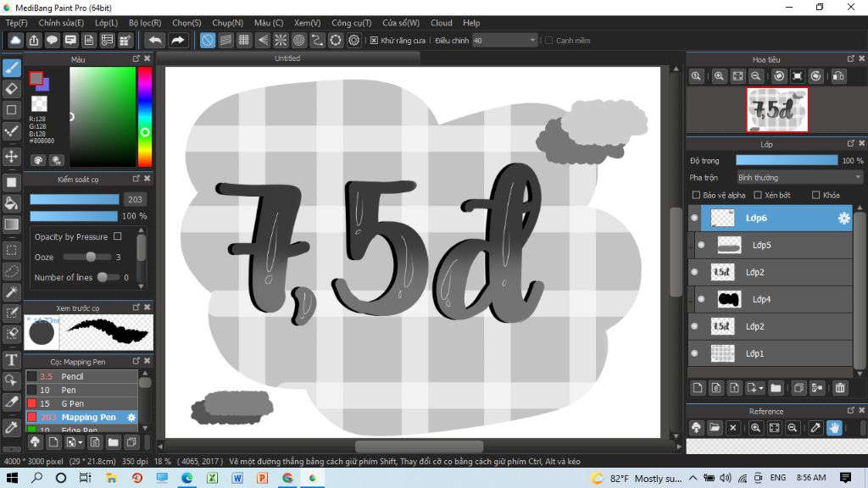
Task: Select the Pencil brush
Action: [82, 376]
